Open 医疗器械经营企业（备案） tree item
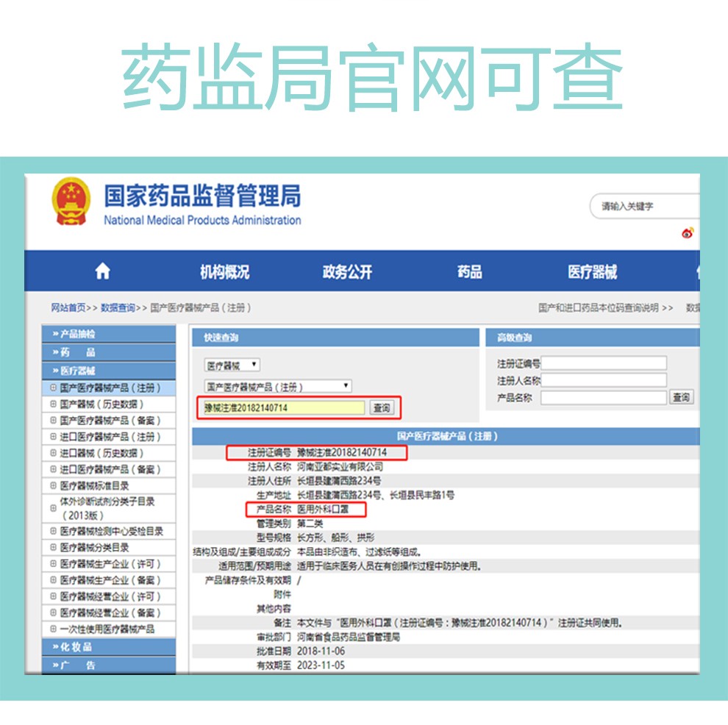 [110, 613]
